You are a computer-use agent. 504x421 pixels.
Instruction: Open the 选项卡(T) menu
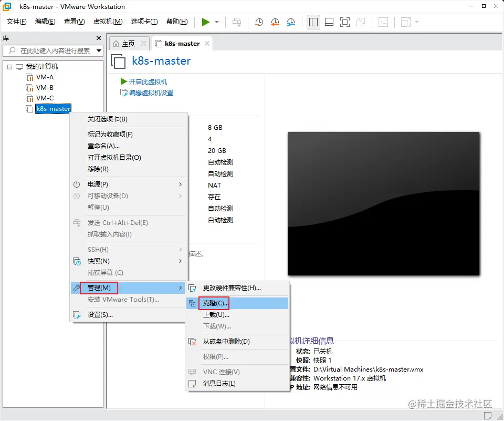pyautogui.click(x=144, y=21)
